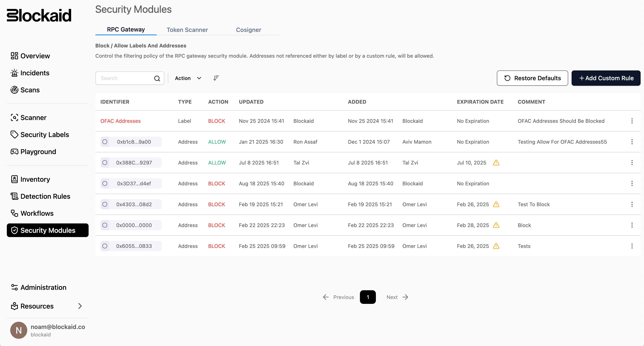Open row menu for 0x0000...0000
644x346 pixels.
pos(632,225)
